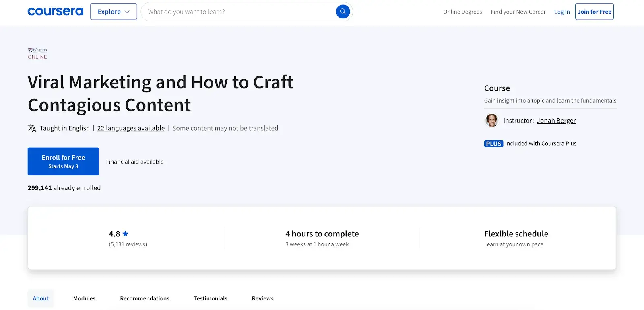Go to Find your New Career
Image resolution: width=644 pixels, height=310 pixels.
tap(518, 12)
